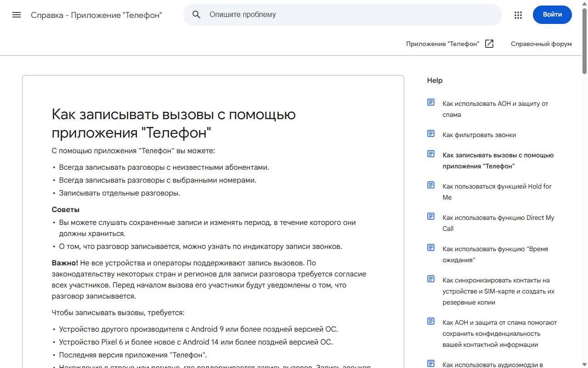Open Как использовать аудиоэмодзи article link
Image resolution: width=588 pixels, height=368 pixels.
[493, 365]
